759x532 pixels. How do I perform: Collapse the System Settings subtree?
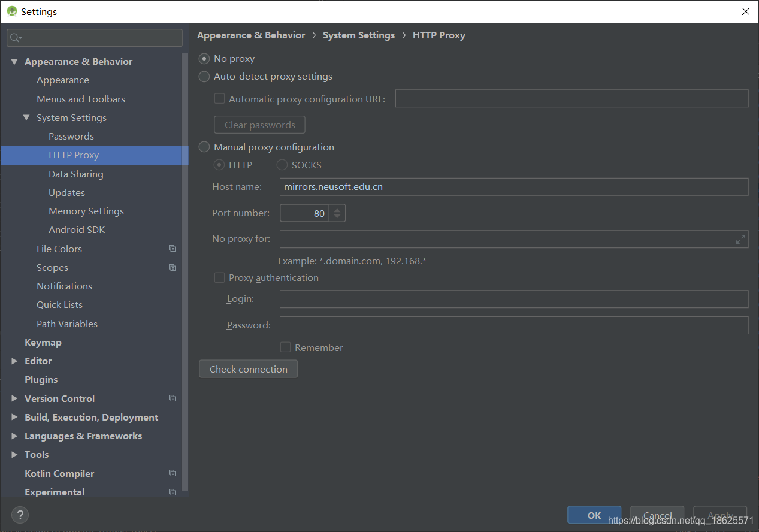click(26, 118)
